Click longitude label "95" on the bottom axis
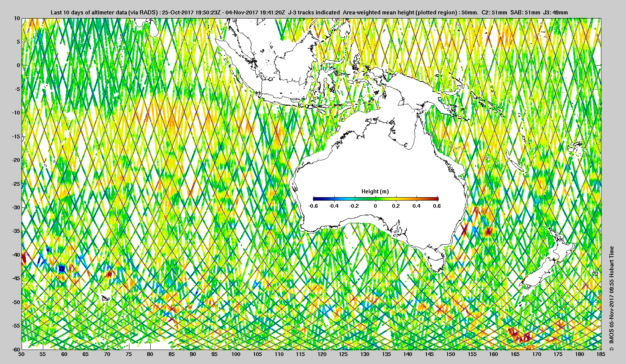 (215, 354)
